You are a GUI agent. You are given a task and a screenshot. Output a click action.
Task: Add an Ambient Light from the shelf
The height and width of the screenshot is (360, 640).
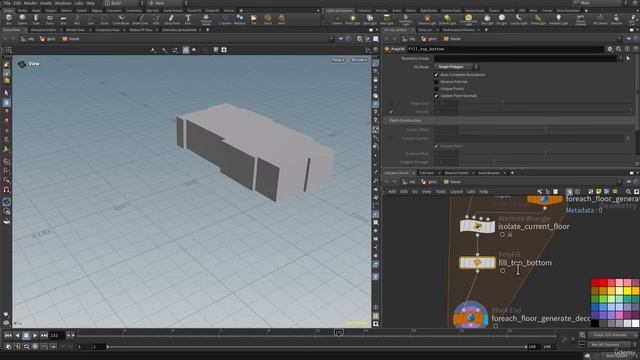(x=558, y=19)
